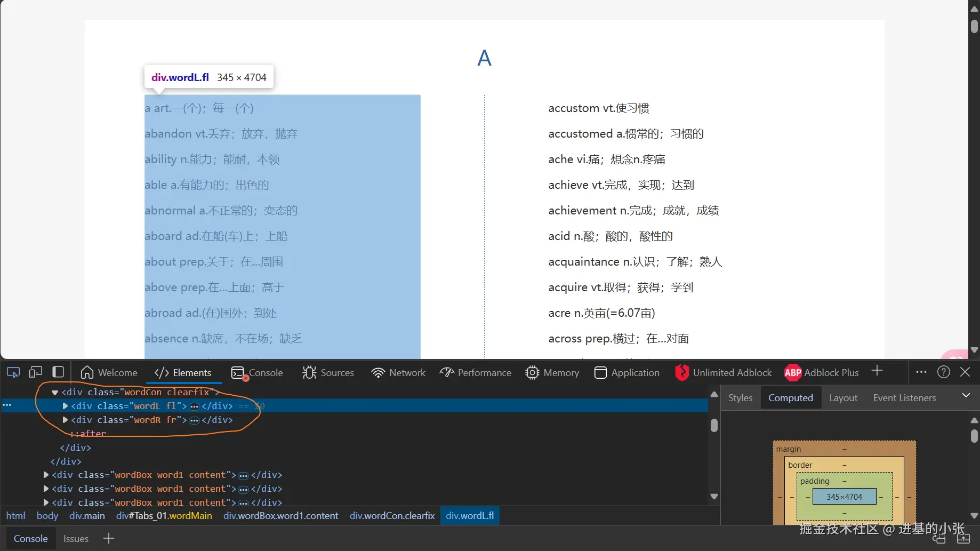
Task: Switch to the Elements tab
Action: (183, 373)
